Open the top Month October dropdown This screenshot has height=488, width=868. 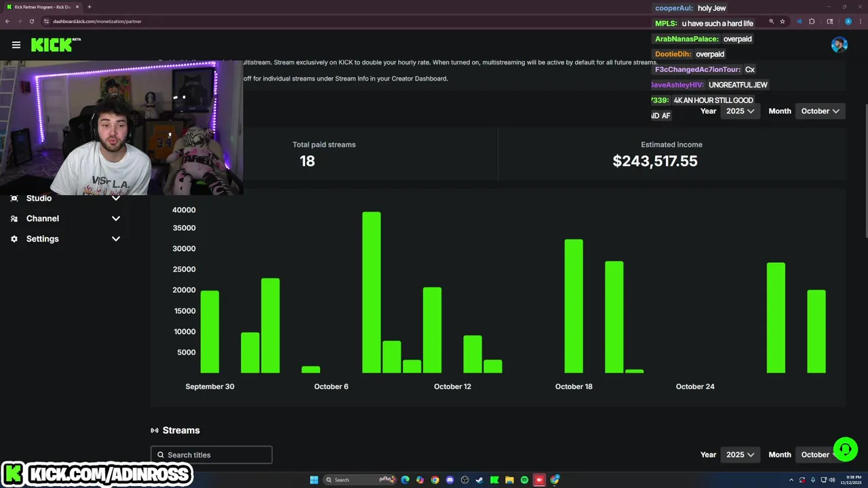[820, 111]
